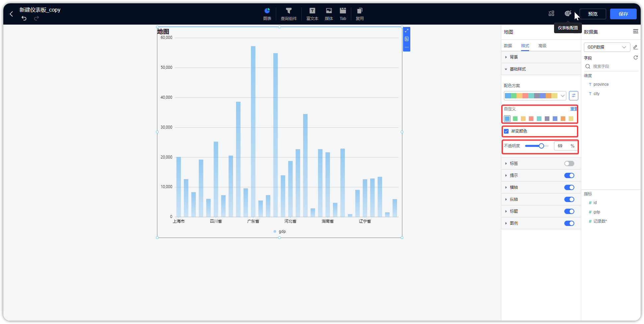The image size is (644, 324).
Task: Select the id metric field
Action: [595, 203]
